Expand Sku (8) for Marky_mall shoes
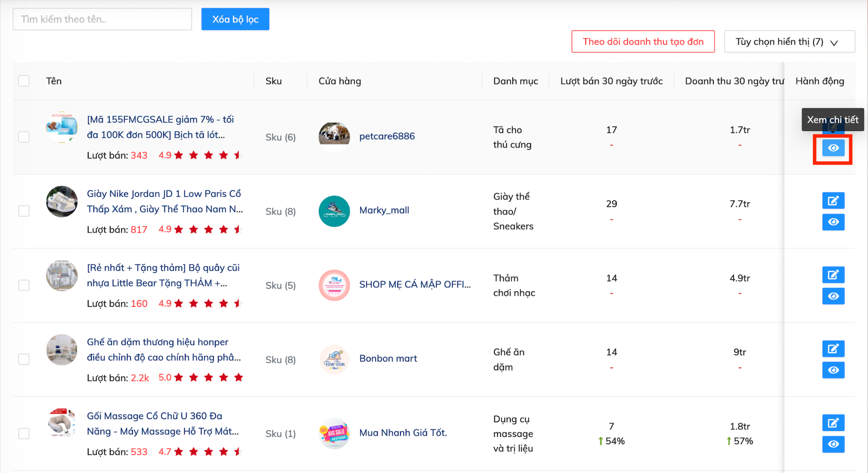Image resolution: width=868 pixels, height=473 pixels. point(281,211)
